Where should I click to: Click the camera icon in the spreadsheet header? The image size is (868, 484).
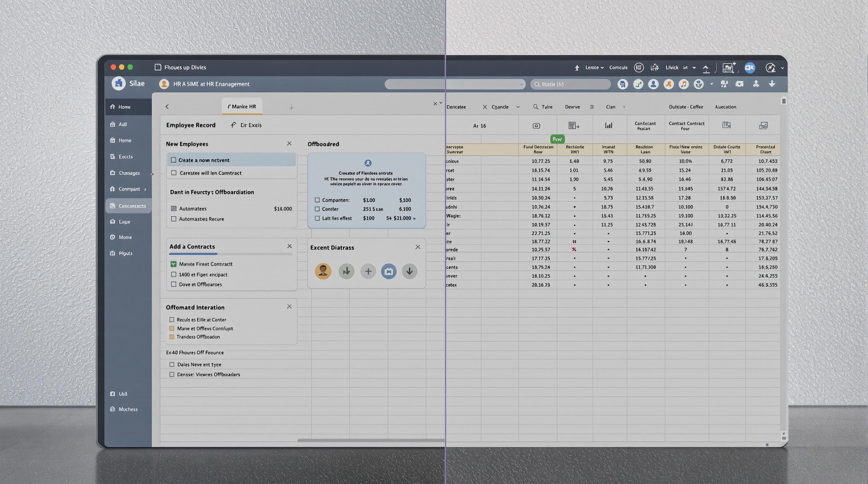(x=537, y=126)
